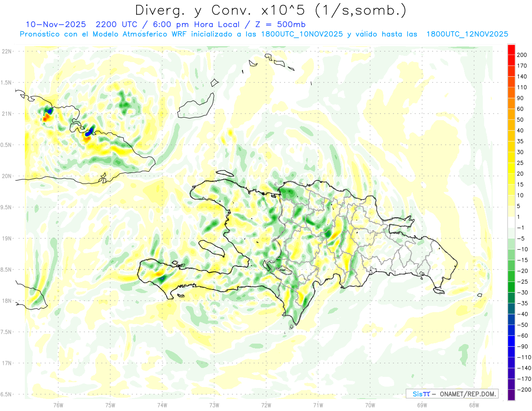Click the '21N' latitude label
This screenshot has width=532, height=411.
pyautogui.click(x=6, y=114)
